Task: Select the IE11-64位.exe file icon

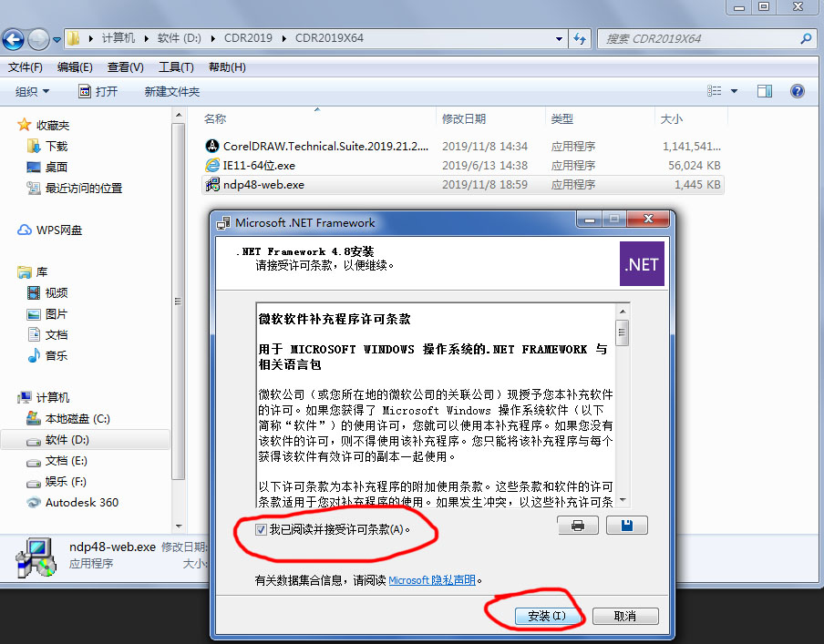Action: coord(211,166)
